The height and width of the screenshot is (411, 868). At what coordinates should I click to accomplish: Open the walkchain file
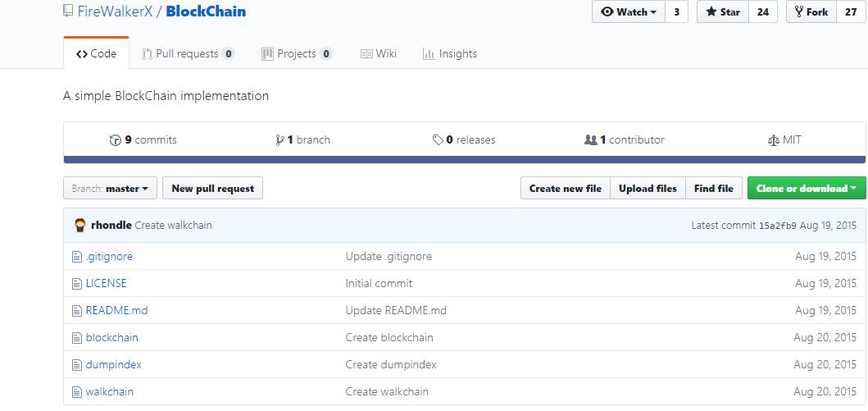[110, 391]
